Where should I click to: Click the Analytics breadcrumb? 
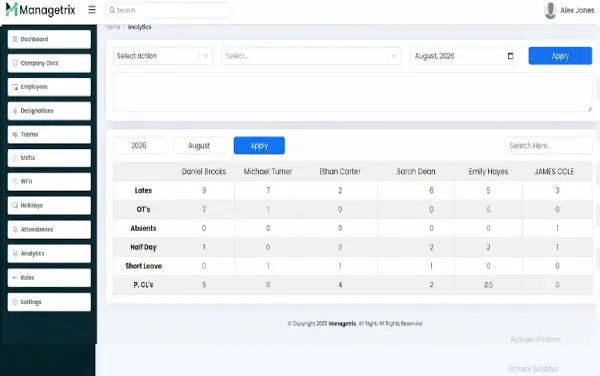click(x=139, y=27)
